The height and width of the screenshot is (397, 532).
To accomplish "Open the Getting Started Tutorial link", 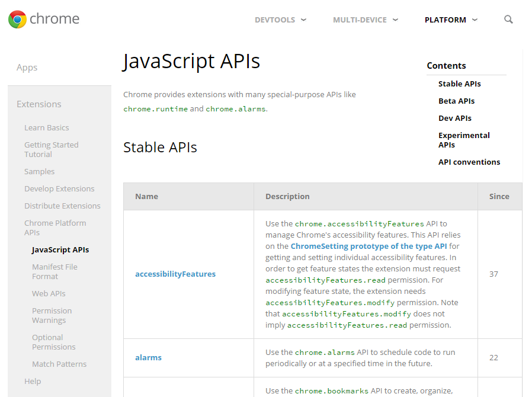I will (x=51, y=149).
